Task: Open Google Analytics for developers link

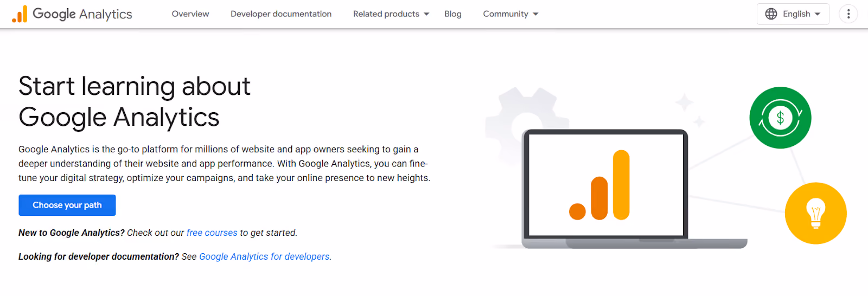Action: (264, 256)
